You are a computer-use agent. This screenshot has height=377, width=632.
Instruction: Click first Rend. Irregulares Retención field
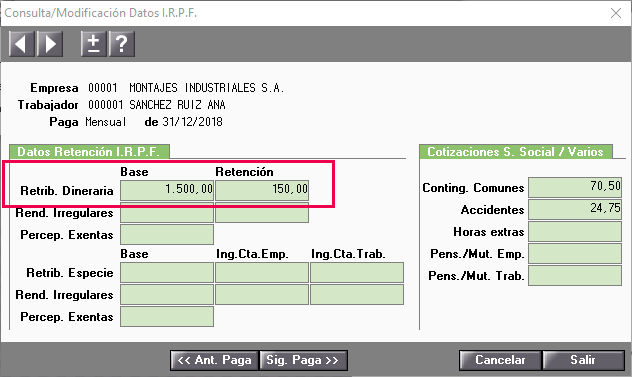pos(262,212)
